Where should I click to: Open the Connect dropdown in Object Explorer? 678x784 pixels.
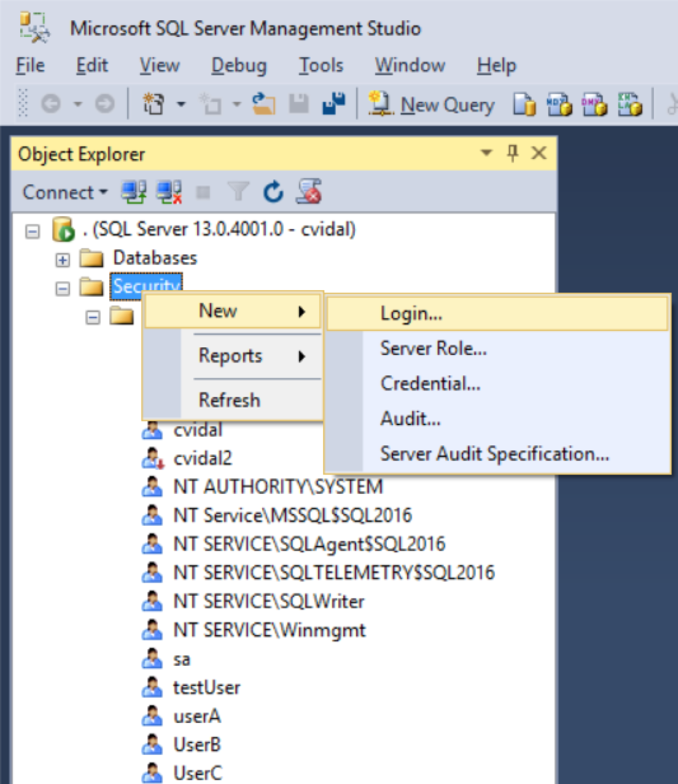pyautogui.click(x=65, y=192)
